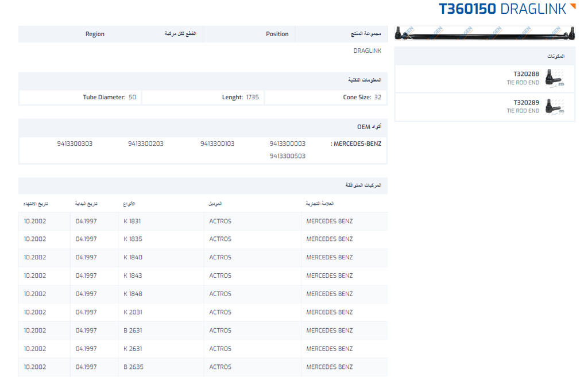Click end date 10.2002 in K 2631 row
588x377 pixels.
click(35, 349)
